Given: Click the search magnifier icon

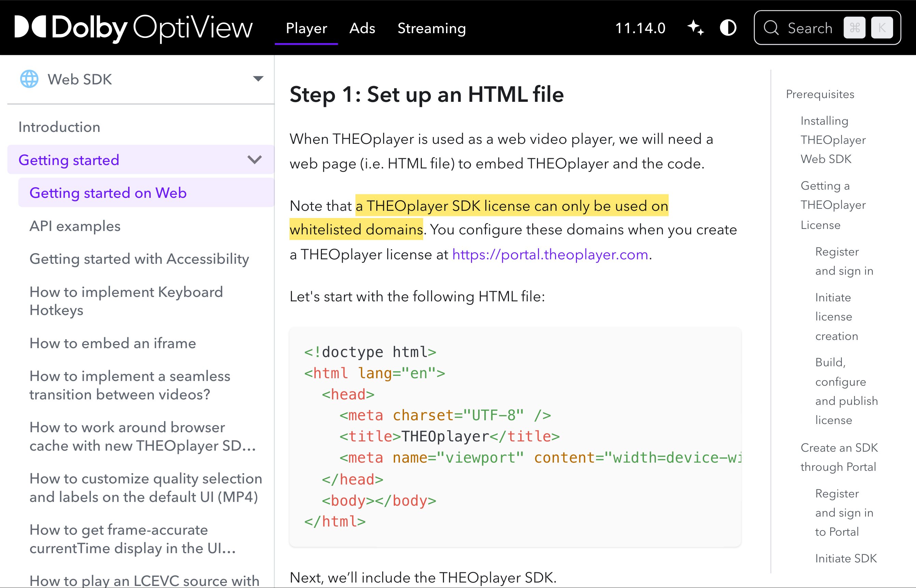Looking at the screenshot, I should pyautogui.click(x=771, y=28).
